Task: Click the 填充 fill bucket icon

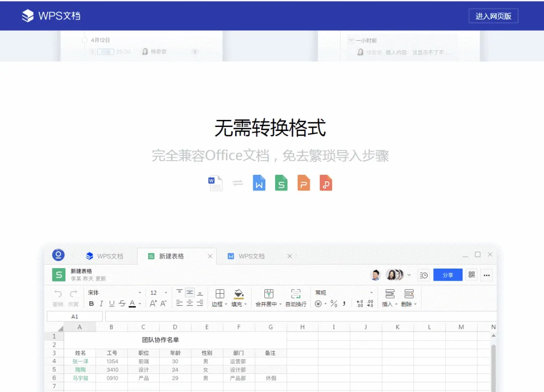Action: (239, 294)
